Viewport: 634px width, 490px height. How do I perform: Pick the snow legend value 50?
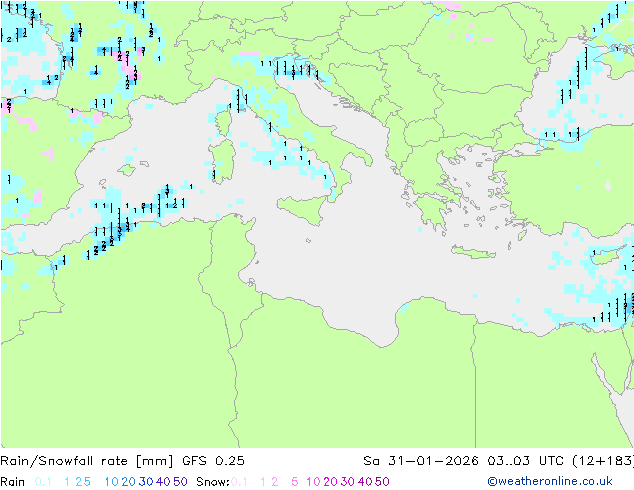[383, 482]
